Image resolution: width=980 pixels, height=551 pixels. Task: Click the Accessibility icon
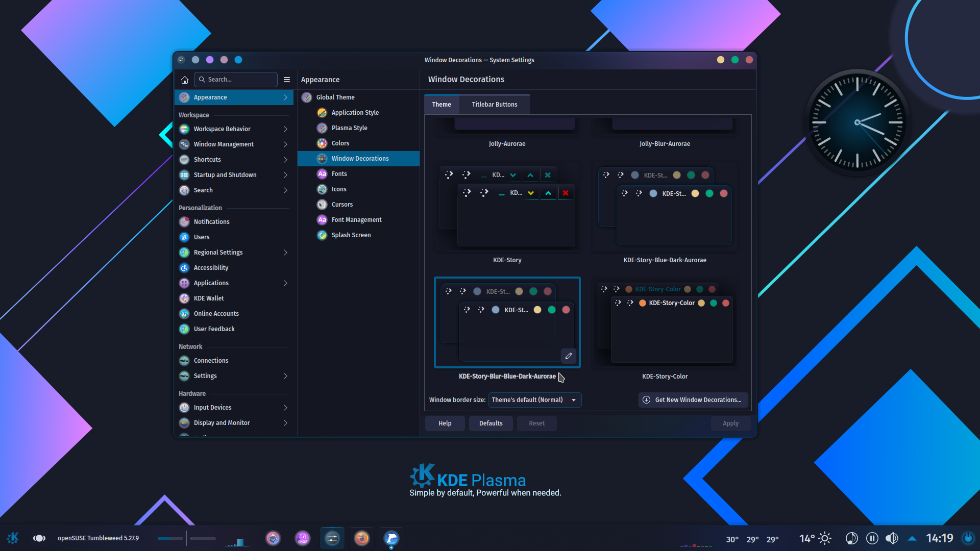[184, 268]
